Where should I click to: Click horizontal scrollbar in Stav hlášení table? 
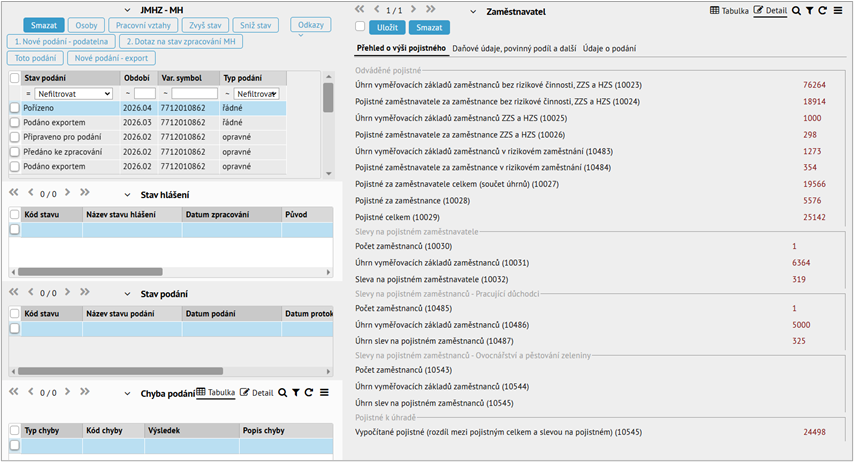tap(90, 271)
